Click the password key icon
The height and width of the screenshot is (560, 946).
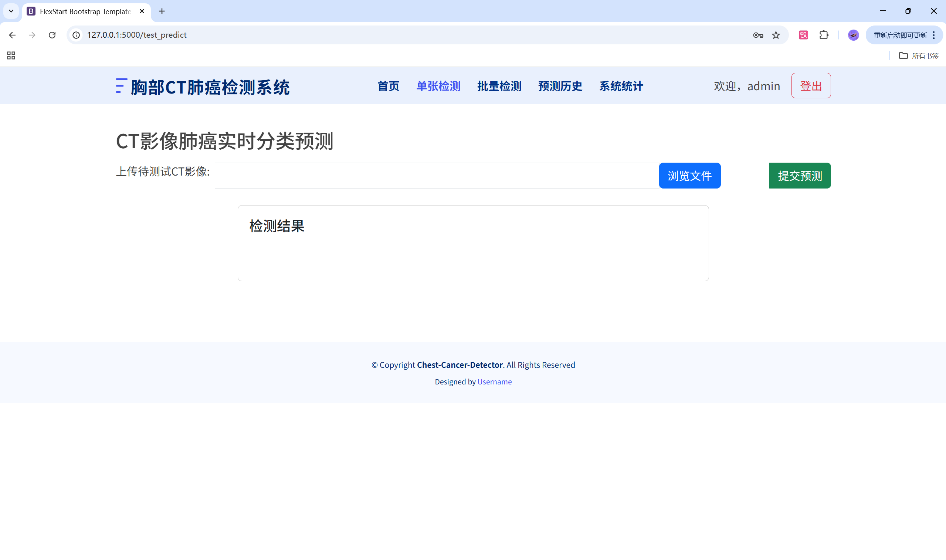point(758,35)
